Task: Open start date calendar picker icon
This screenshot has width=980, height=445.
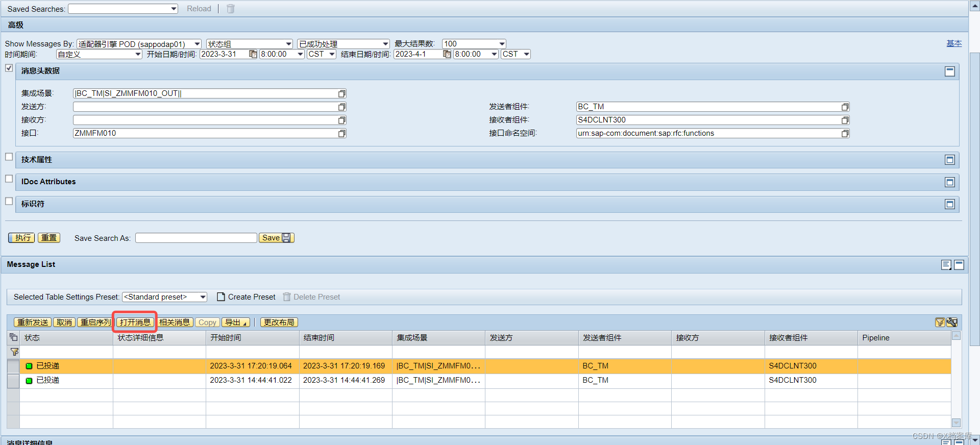Action: click(x=253, y=54)
